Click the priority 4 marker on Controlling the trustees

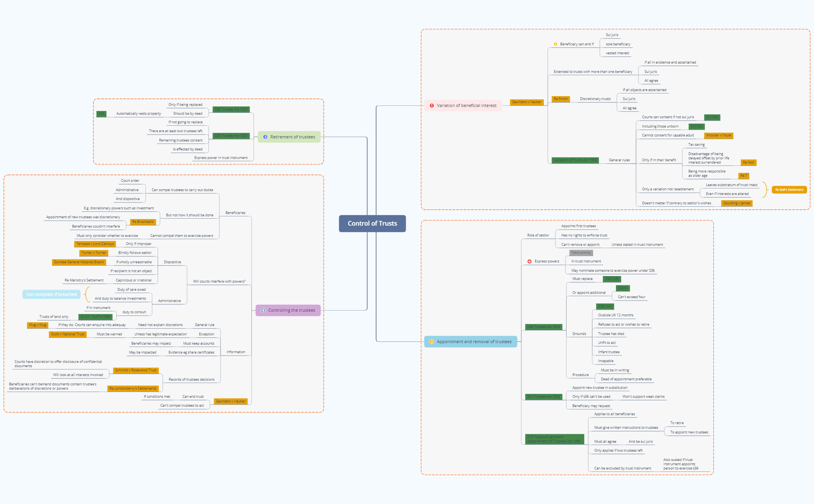[x=263, y=310]
